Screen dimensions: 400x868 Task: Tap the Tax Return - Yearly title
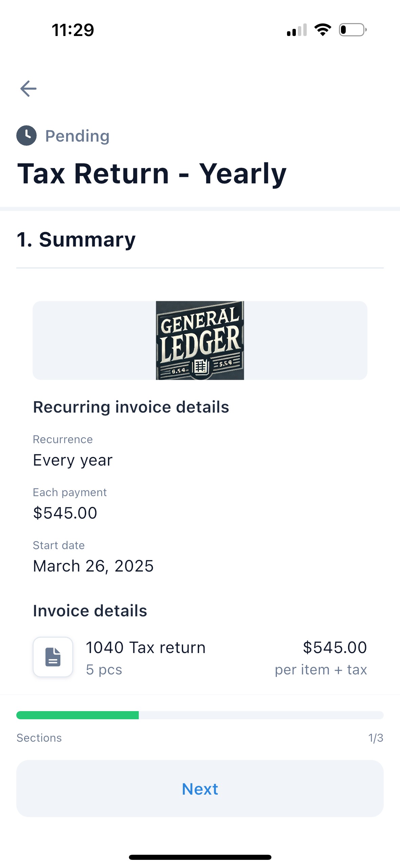pyautogui.click(x=152, y=174)
